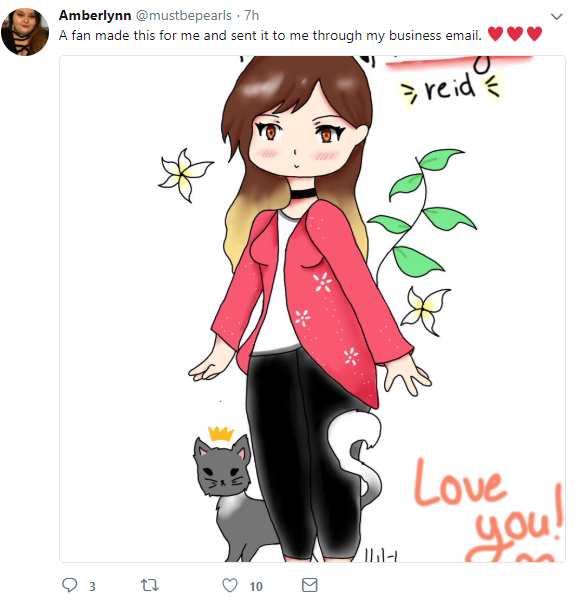Open tweet permalink via 7h timestamp
This screenshot has width=575, height=601.
click(251, 15)
